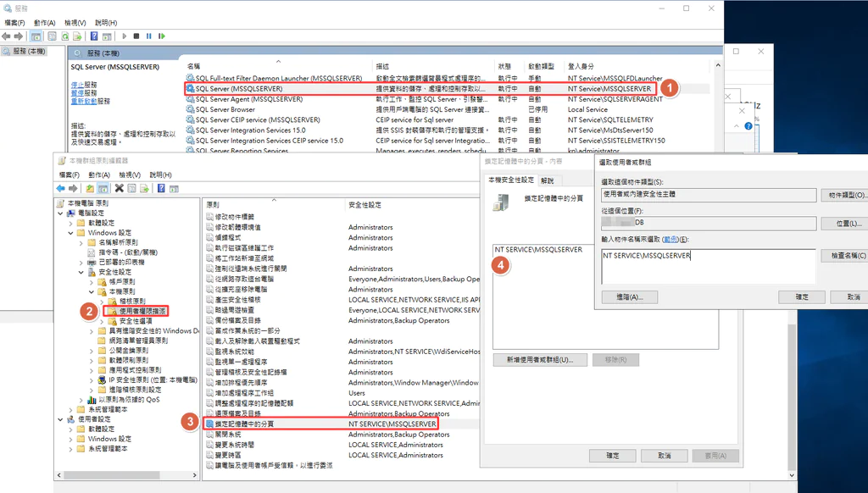Click 物件類型(O)... button
Viewport: 868px width, 493px height.
846,196
